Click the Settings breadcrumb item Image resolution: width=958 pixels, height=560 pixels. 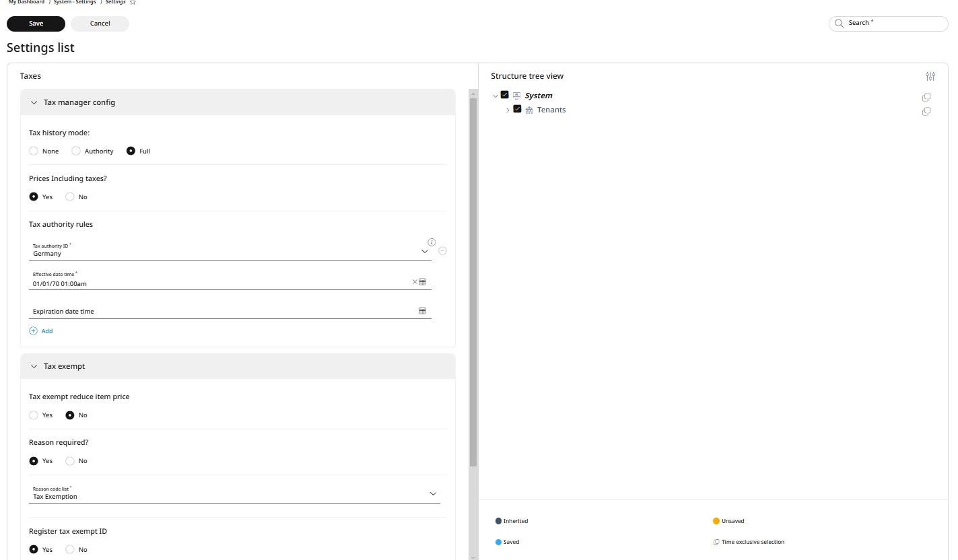point(115,2)
